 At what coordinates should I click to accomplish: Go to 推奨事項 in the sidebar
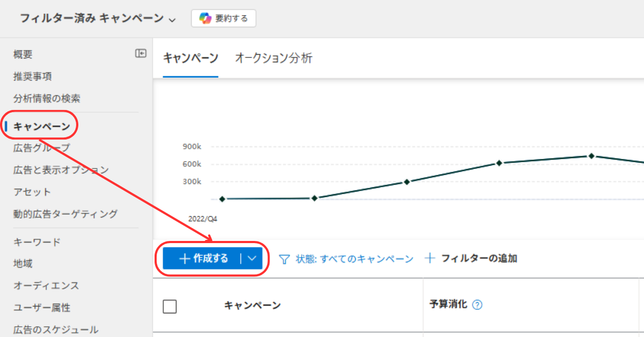33,76
